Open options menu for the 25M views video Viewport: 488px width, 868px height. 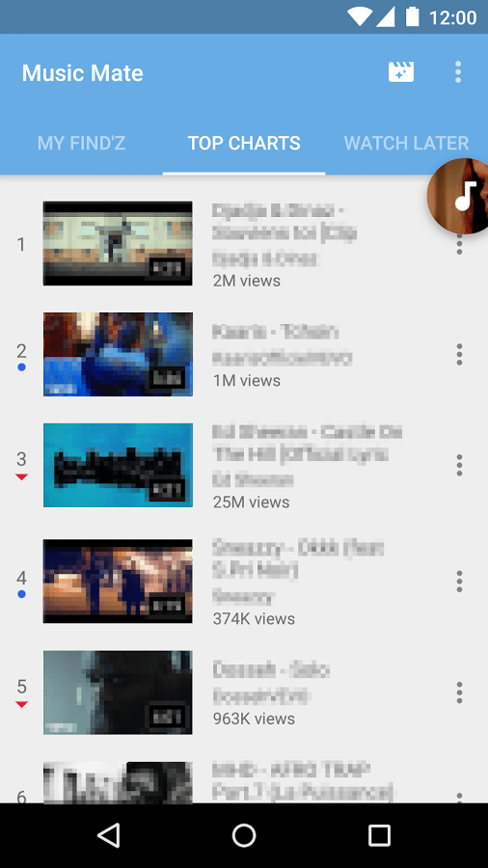[x=459, y=466]
